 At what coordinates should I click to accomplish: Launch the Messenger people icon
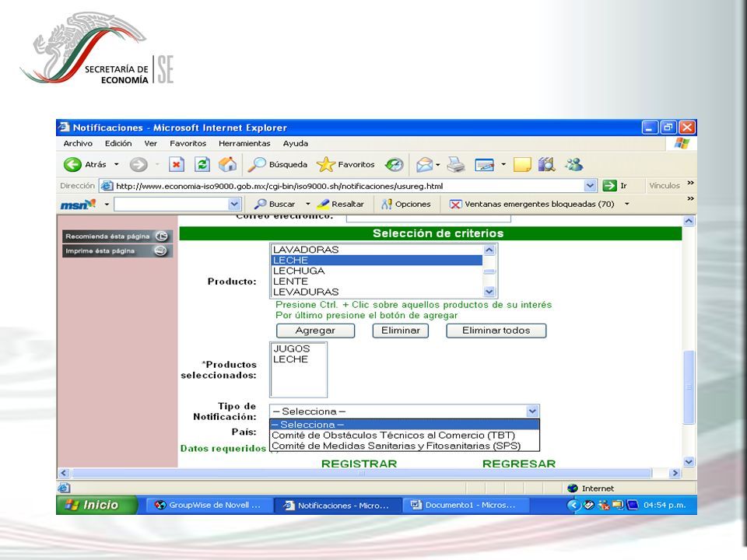coord(574,165)
